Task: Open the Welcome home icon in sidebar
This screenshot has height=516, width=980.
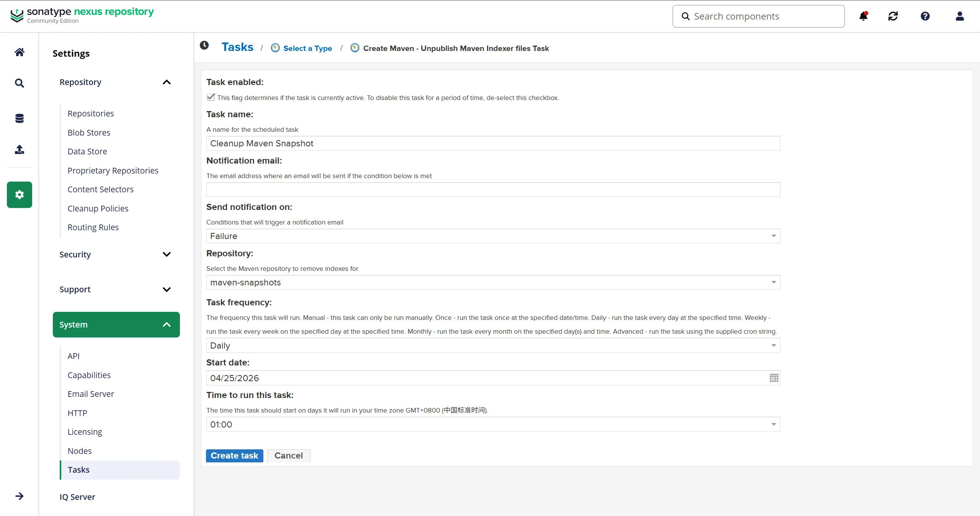Action: 20,52
